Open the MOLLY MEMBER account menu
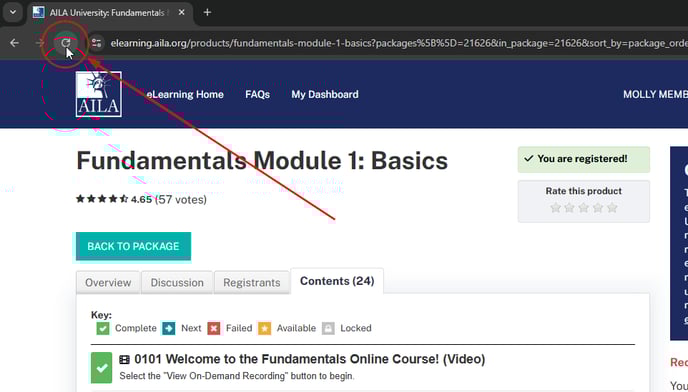 pyautogui.click(x=656, y=94)
